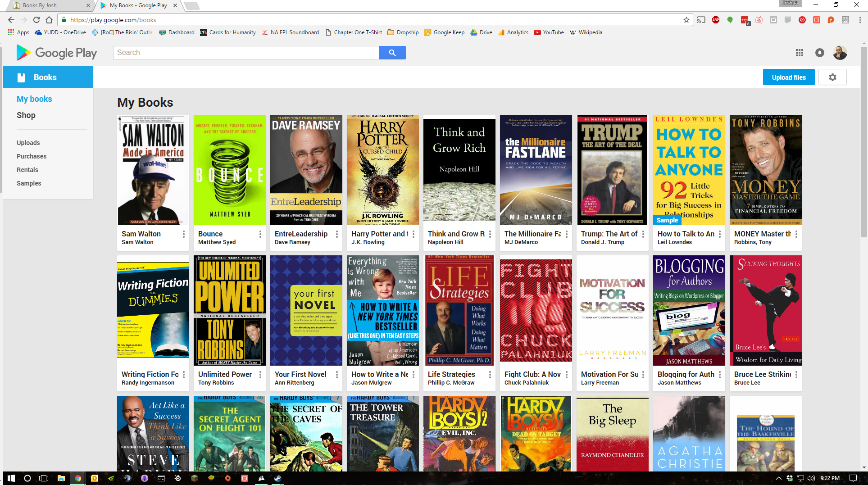Click the page vertical scrollbar
Screen dimensions: 868x485
tap(864, 142)
